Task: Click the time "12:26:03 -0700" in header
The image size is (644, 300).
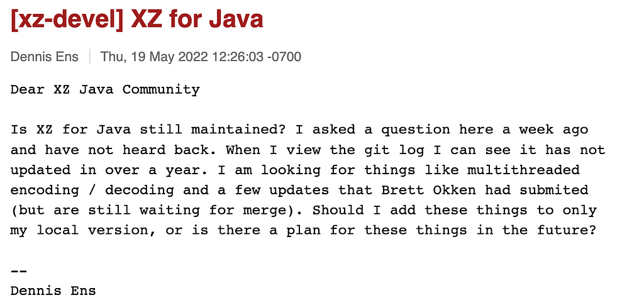Action: pos(257,57)
